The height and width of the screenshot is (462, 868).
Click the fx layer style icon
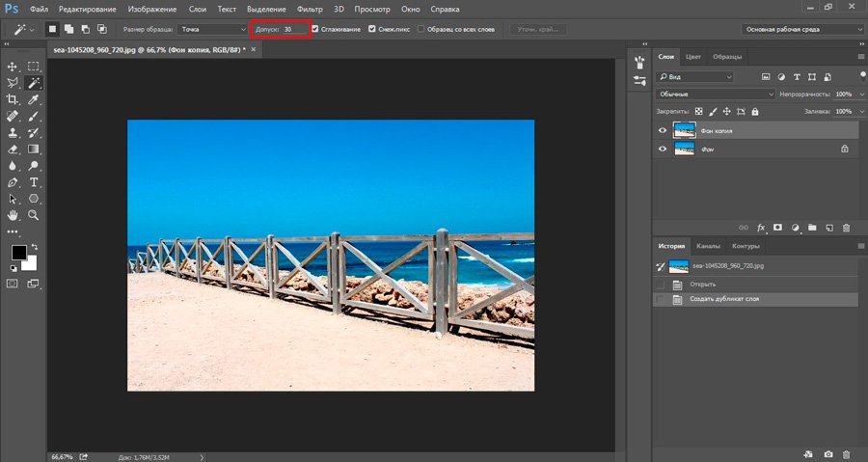pos(761,228)
